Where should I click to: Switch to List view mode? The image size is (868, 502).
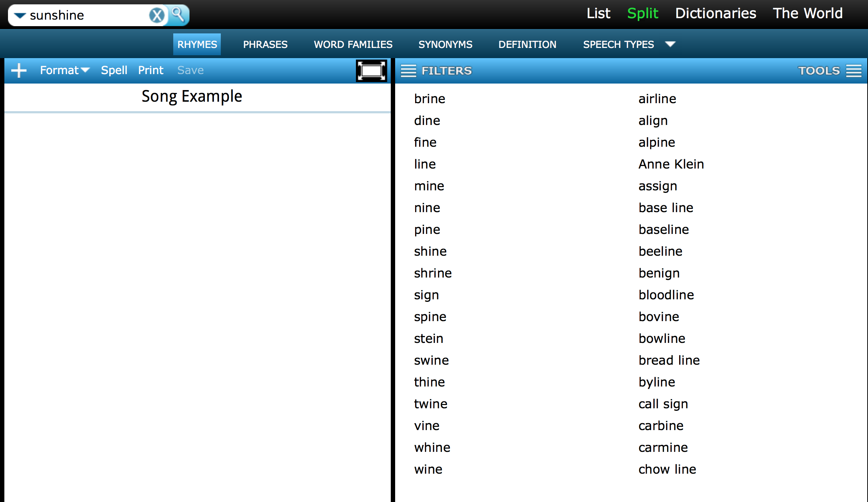598,13
